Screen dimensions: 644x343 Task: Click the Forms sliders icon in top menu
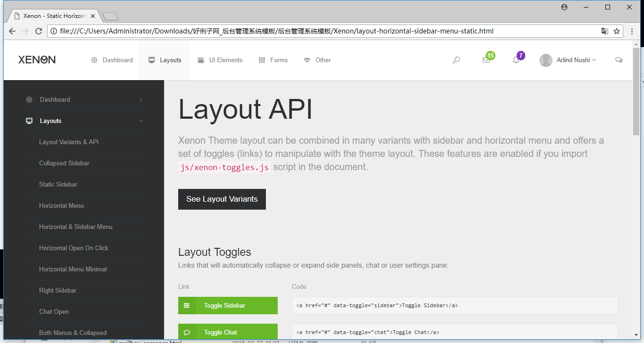262,60
